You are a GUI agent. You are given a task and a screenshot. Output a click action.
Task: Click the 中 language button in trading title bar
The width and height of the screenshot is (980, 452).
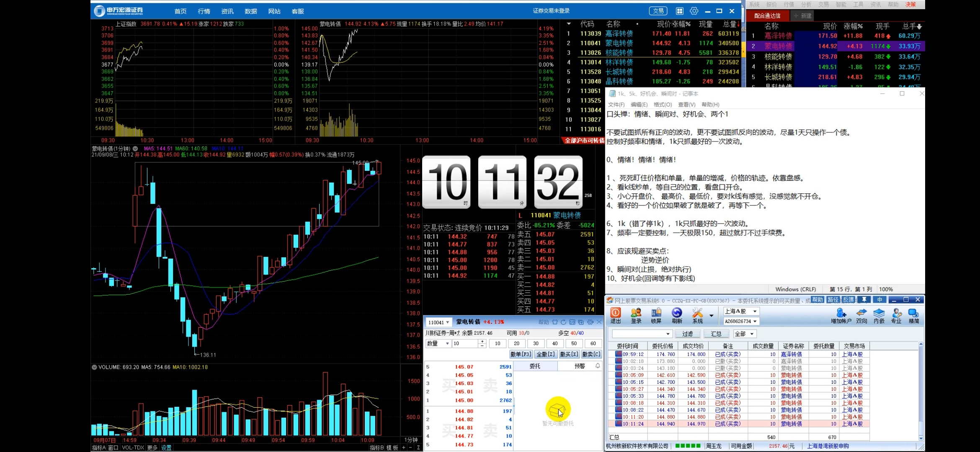coord(880,300)
